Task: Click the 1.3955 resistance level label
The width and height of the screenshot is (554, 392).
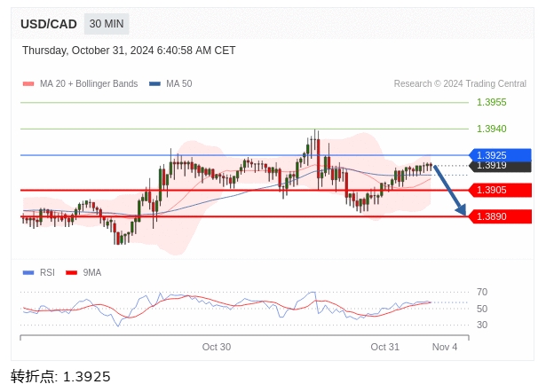Action: coord(492,102)
